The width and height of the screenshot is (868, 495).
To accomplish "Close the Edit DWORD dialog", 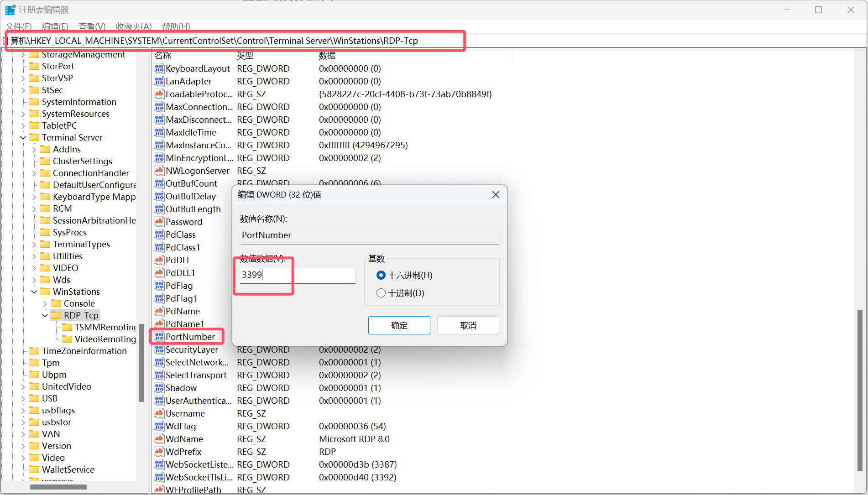I will [496, 195].
